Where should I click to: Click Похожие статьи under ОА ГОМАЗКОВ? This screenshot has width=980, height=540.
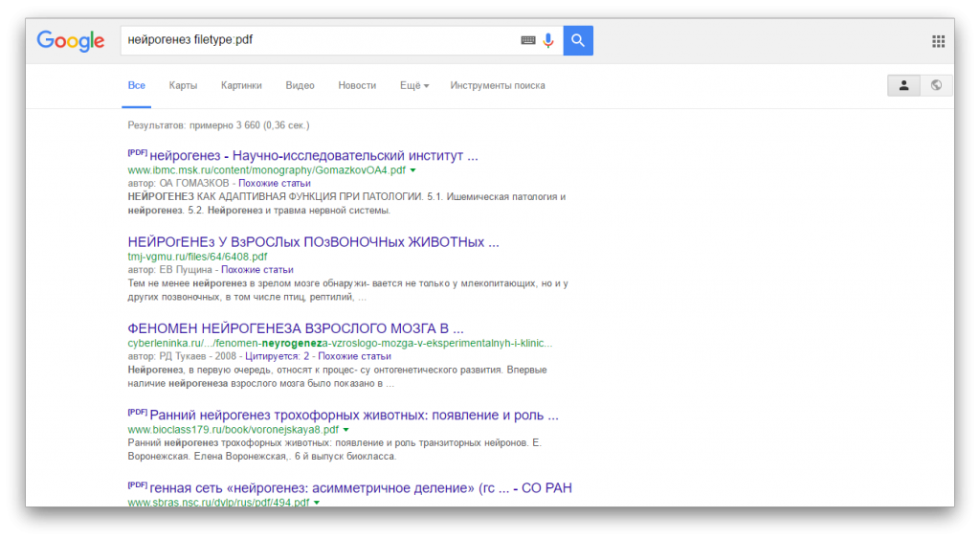click(275, 183)
